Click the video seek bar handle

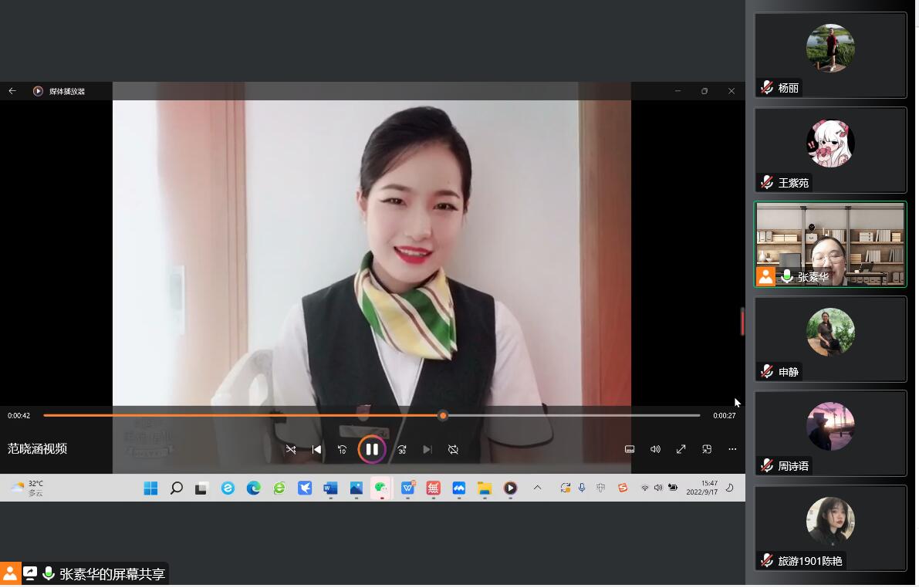[443, 415]
